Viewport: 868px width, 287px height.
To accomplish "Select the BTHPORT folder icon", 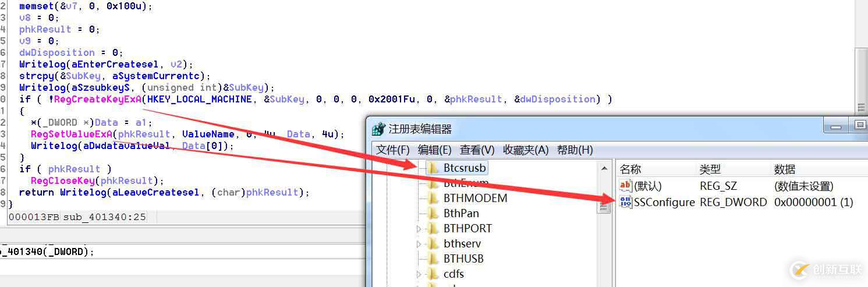I will [x=433, y=229].
